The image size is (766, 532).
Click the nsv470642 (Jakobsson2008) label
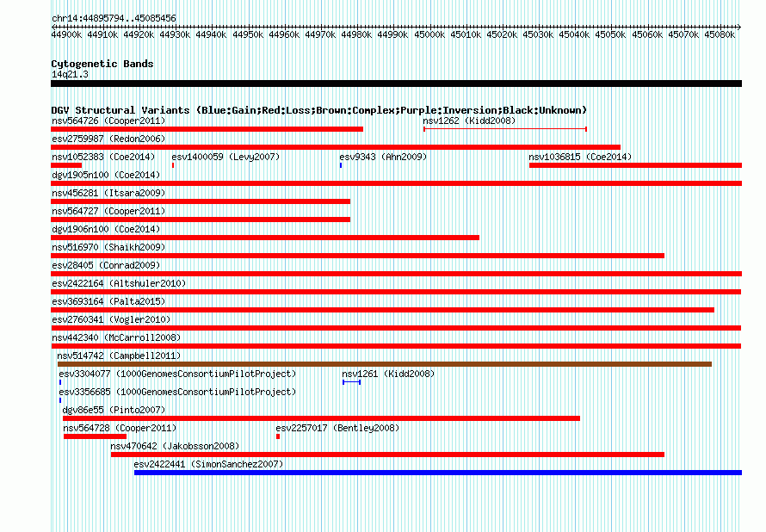175,446
